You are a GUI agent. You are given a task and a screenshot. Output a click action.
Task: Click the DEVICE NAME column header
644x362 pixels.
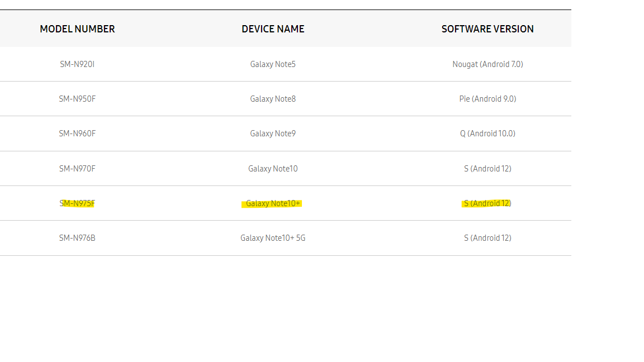[x=273, y=28]
